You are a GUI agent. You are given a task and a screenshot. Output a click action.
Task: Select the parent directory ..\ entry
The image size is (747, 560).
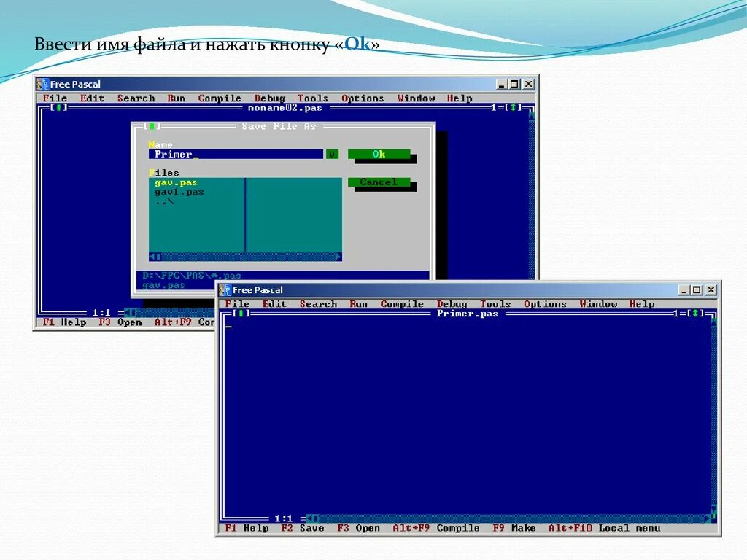[x=164, y=201]
